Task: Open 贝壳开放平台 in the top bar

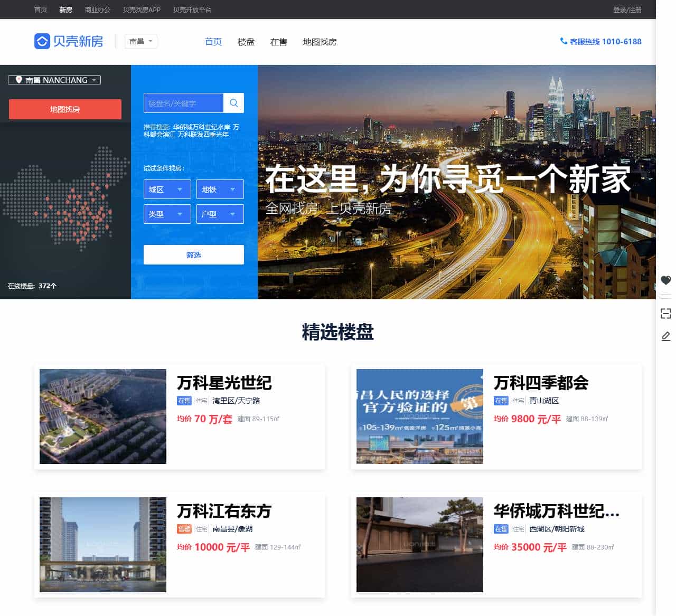Action: [192, 10]
